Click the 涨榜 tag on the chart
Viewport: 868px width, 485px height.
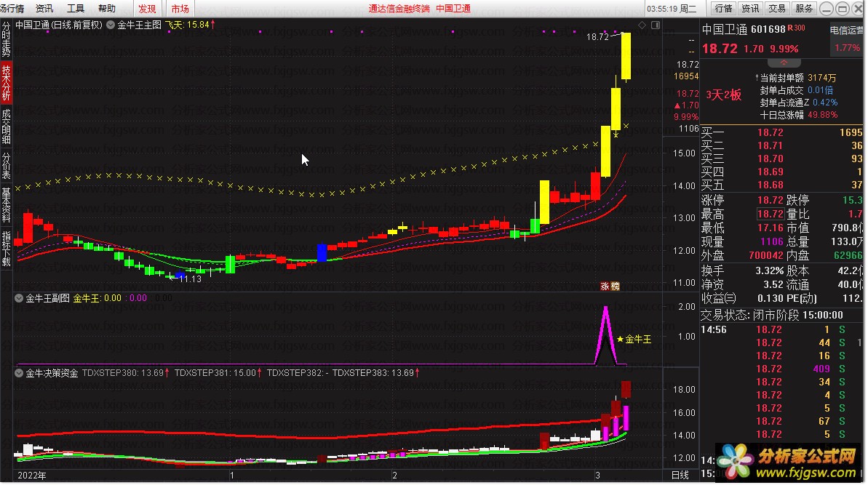coord(610,286)
